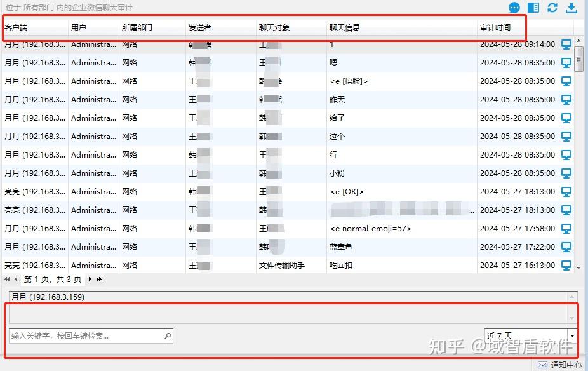Open monitor icon for the <e [OK]> row
588x371 pixels.
pos(566,192)
